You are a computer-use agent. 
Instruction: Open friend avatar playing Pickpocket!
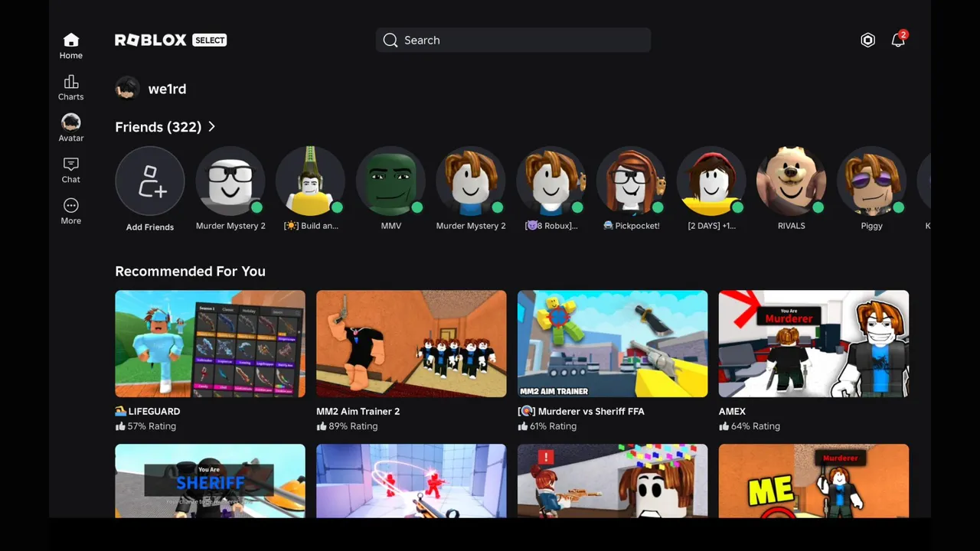click(631, 181)
